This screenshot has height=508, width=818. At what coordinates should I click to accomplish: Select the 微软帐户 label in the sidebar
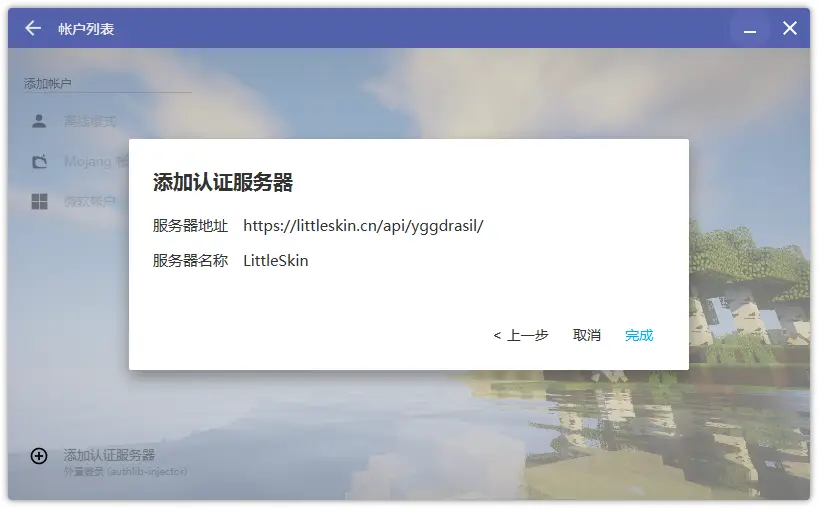90,201
